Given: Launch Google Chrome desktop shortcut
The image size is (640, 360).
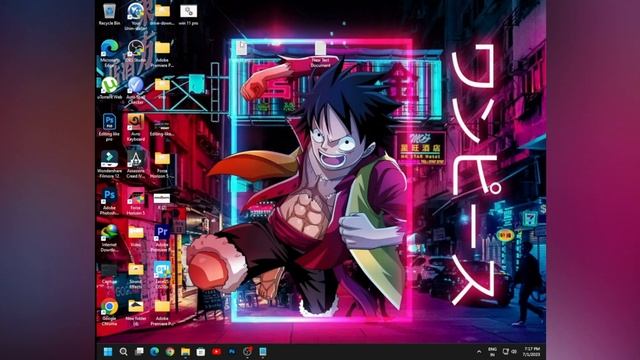Looking at the screenshot, I should pyautogui.click(x=109, y=312).
